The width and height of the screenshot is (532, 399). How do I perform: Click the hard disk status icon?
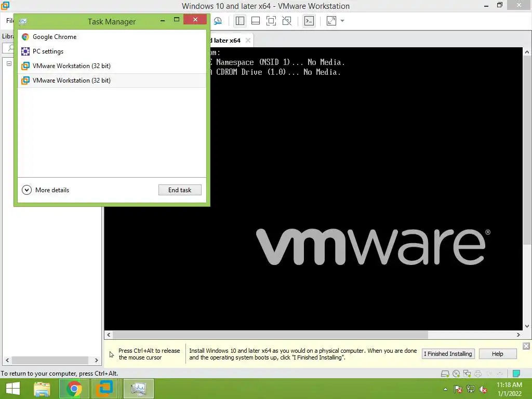pos(445,374)
